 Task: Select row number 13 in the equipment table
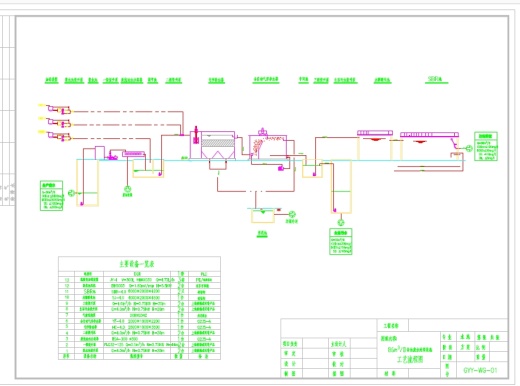[67, 280]
